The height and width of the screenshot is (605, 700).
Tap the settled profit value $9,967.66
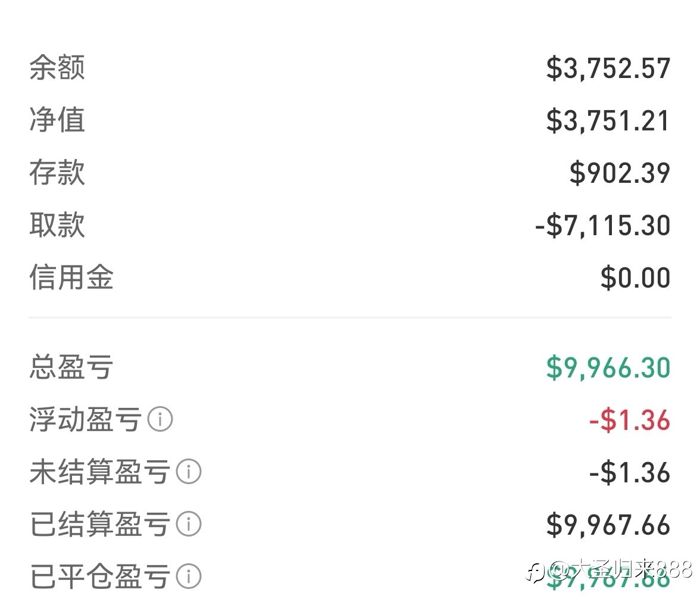pos(608,525)
